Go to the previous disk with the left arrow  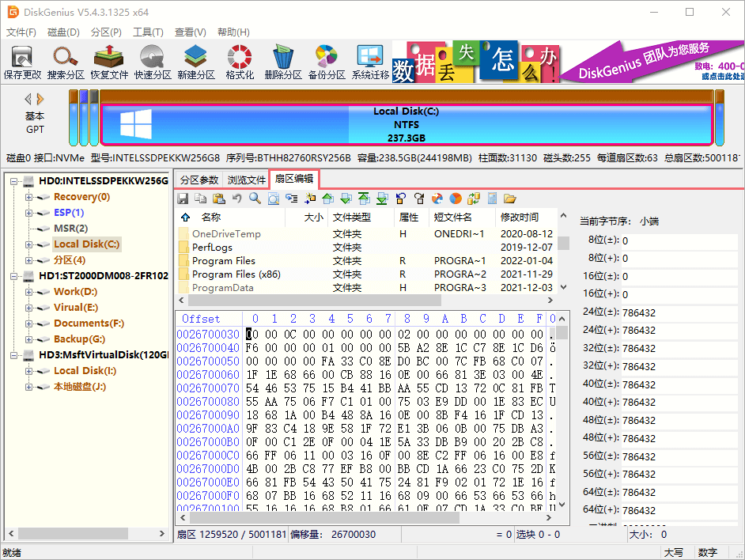pyautogui.click(x=28, y=99)
